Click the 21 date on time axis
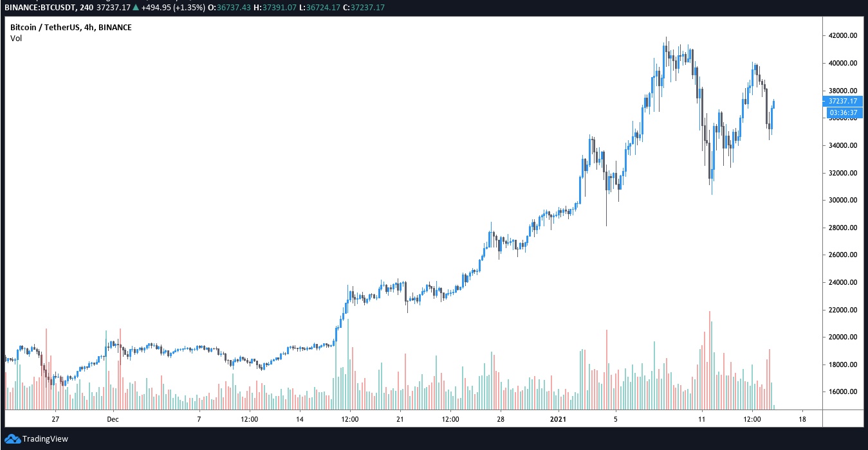The height and width of the screenshot is (450, 868). [400, 419]
